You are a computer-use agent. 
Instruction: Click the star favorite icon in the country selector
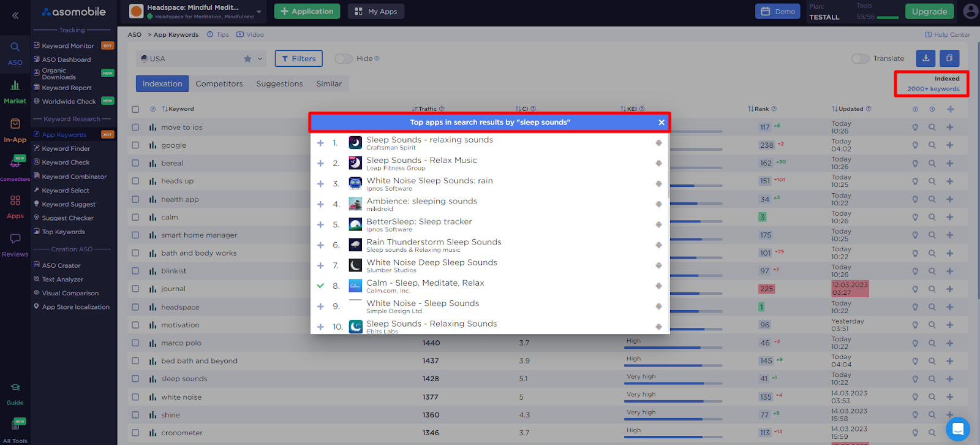[x=247, y=59]
